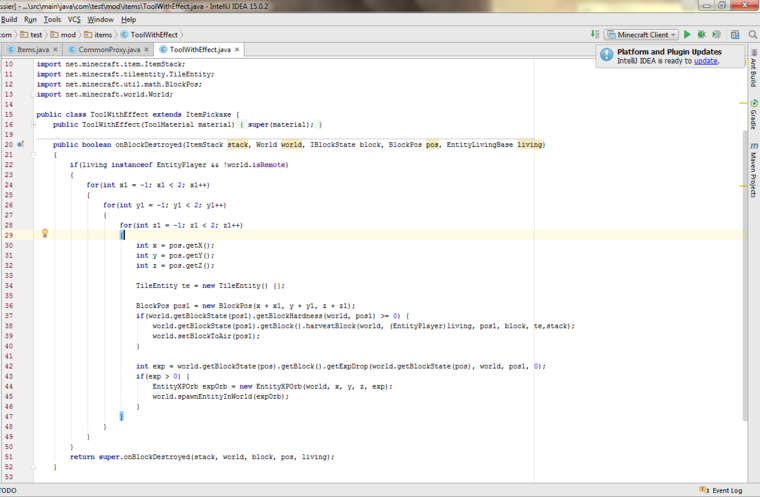Open the Project Structure icon
Screen dimensions: 760x497
pos(737,34)
